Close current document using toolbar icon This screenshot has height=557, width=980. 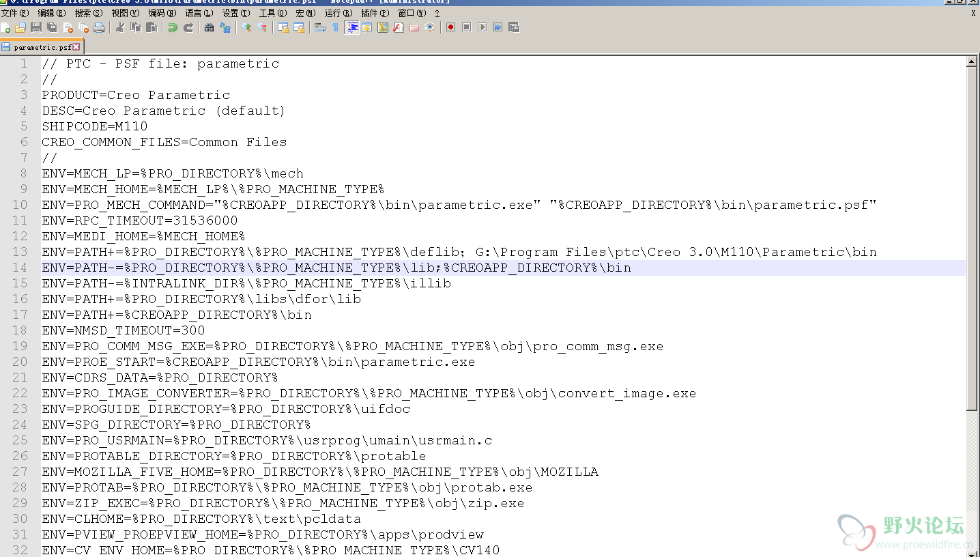[x=68, y=27]
